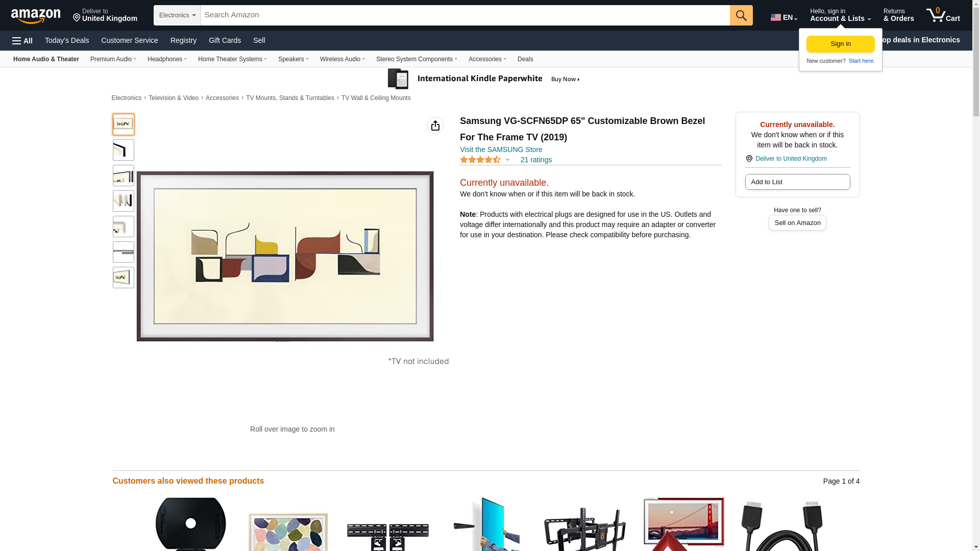
Task: Click the Amazon logo
Action: 36,16
